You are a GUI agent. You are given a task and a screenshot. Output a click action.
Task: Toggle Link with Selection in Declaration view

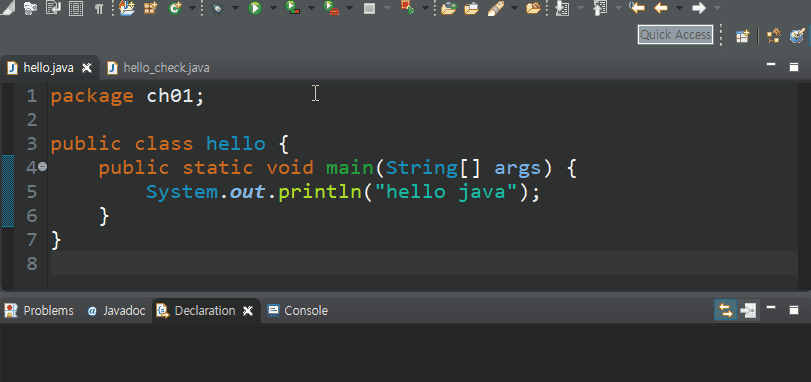pos(725,310)
